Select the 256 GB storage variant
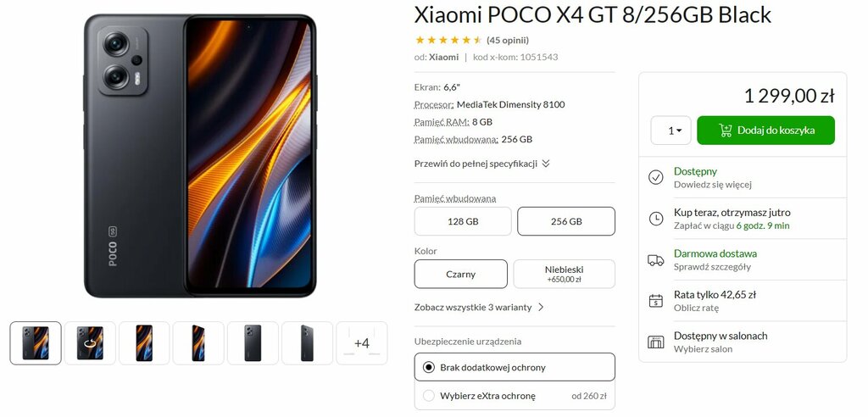The height and width of the screenshot is (417, 868). point(566,221)
